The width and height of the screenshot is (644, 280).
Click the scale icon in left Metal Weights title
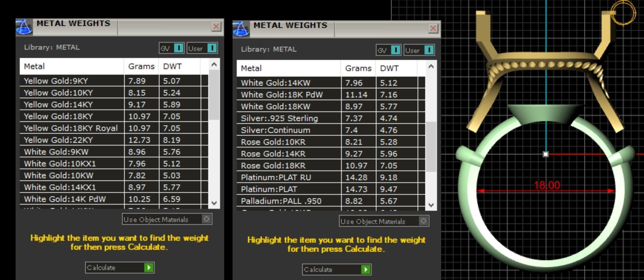(24, 27)
